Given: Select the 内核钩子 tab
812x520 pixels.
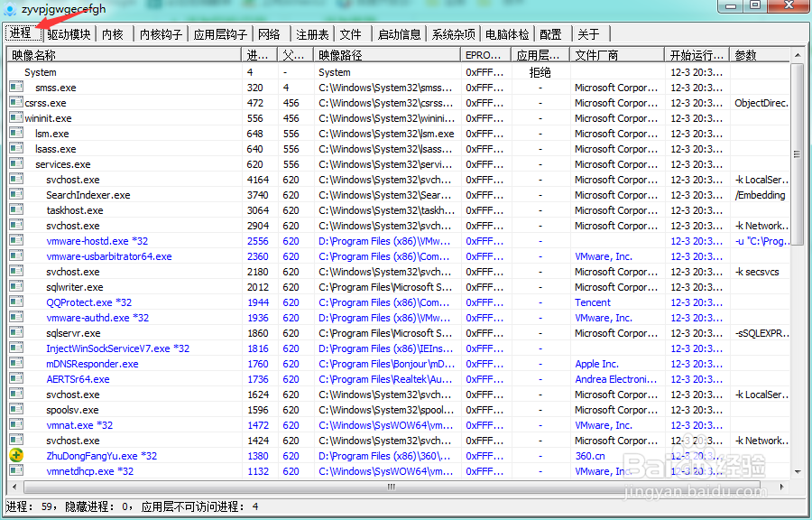Looking at the screenshot, I should pyautogui.click(x=161, y=34).
